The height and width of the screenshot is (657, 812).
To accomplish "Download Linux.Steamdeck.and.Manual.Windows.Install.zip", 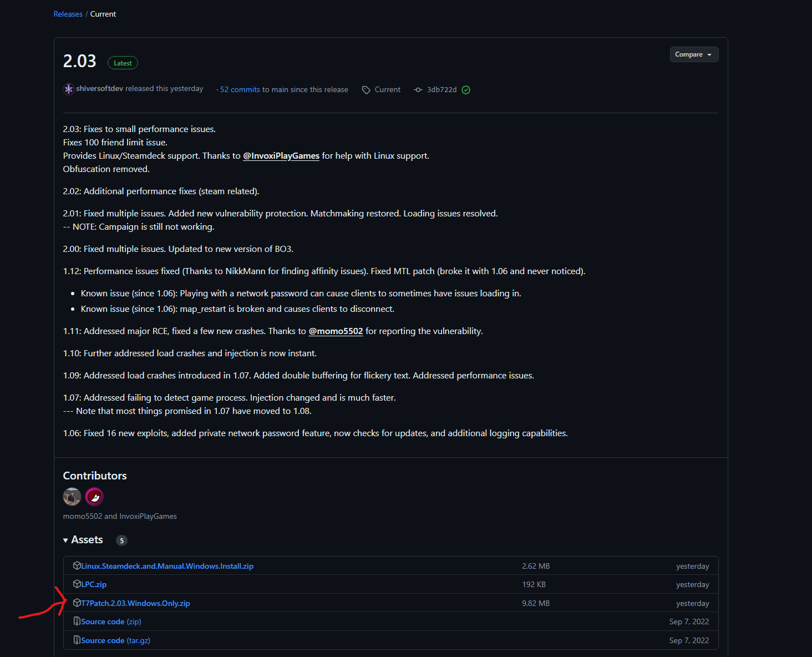I will [167, 566].
